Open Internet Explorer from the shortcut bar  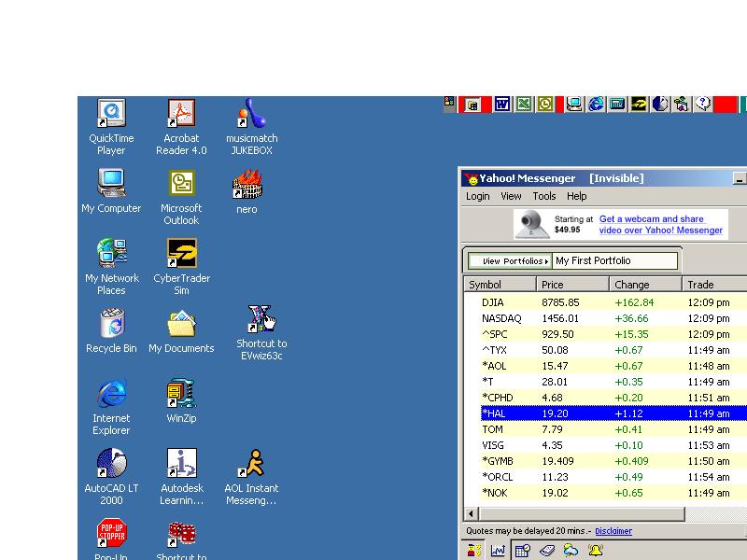pos(596,105)
